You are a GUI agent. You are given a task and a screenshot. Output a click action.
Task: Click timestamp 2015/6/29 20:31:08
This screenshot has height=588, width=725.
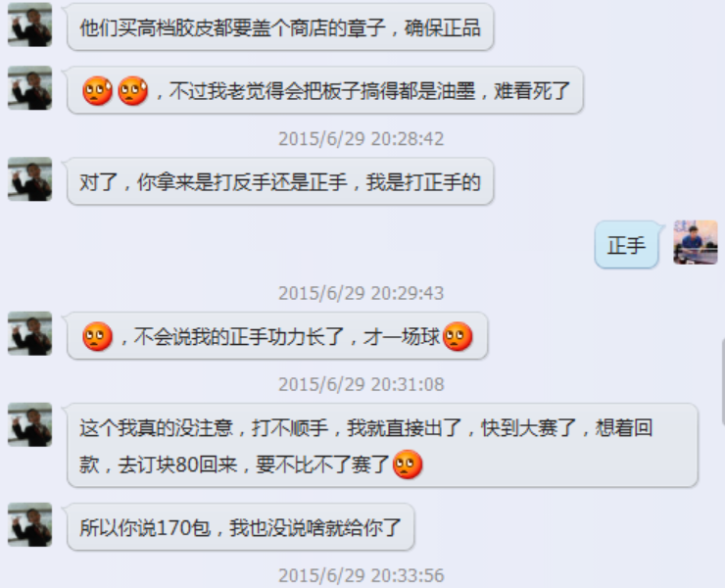click(x=362, y=384)
